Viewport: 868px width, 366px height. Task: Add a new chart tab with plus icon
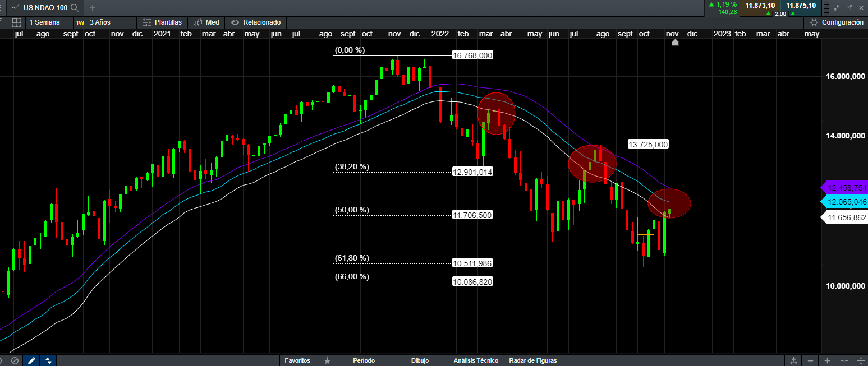(x=93, y=8)
